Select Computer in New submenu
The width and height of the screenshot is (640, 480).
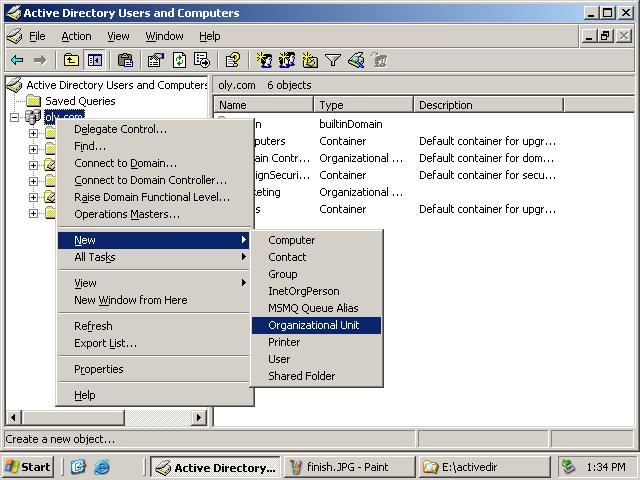316,240
